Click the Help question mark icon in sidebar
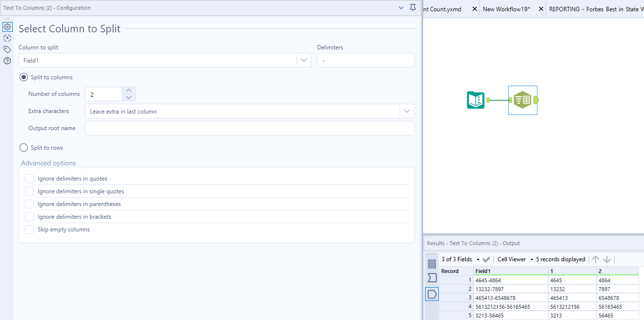 (x=7, y=60)
